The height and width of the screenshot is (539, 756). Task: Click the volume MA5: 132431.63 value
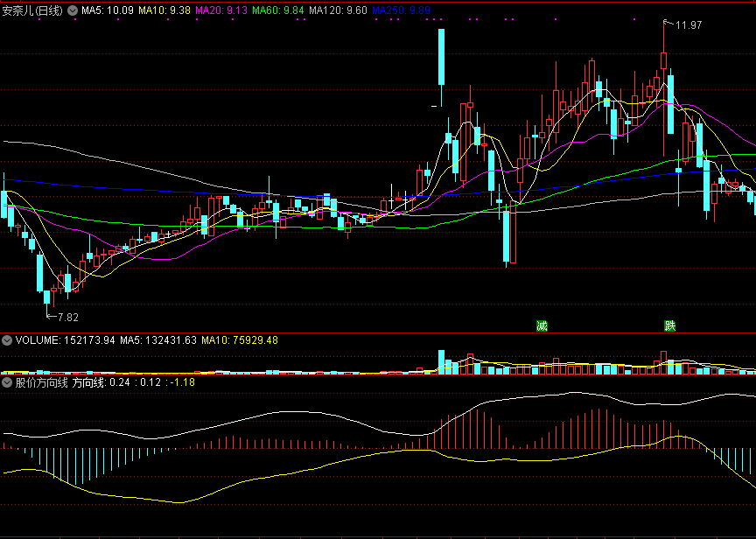coord(158,340)
